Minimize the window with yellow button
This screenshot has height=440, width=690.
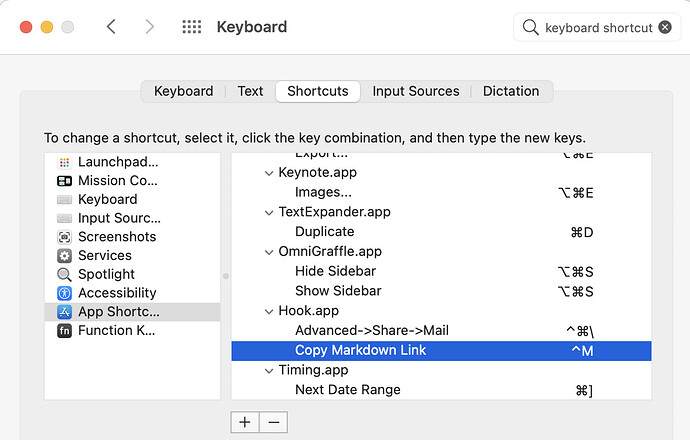(x=47, y=27)
